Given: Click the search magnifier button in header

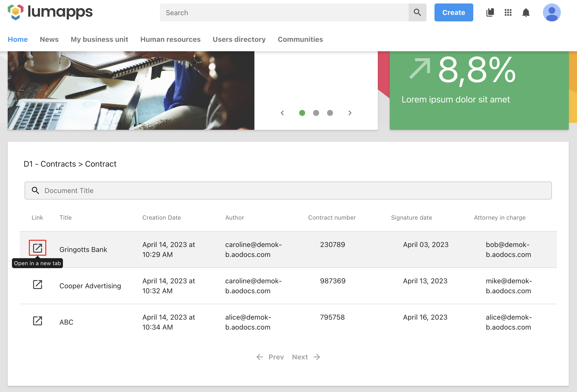Looking at the screenshot, I should (x=417, y=12).
